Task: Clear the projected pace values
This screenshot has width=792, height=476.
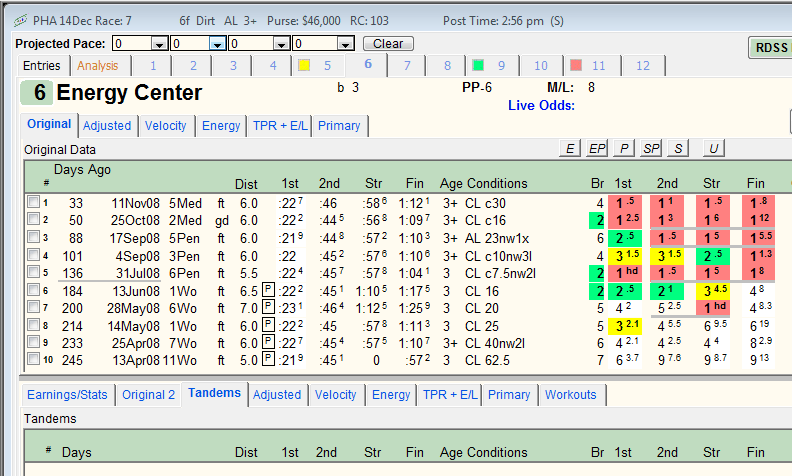Action: [x=388, y=44]
